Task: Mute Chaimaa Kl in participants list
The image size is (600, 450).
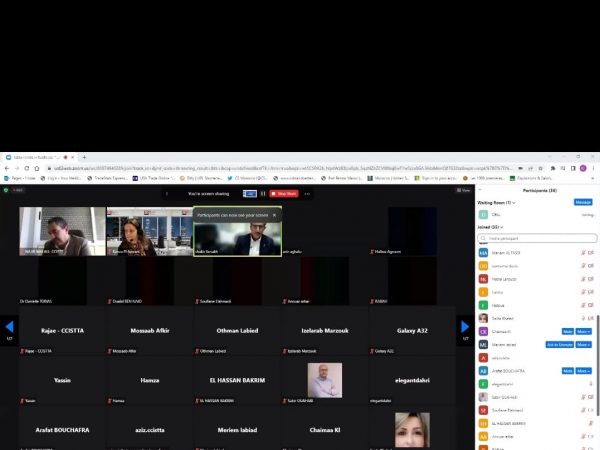Action: (568, 331)
